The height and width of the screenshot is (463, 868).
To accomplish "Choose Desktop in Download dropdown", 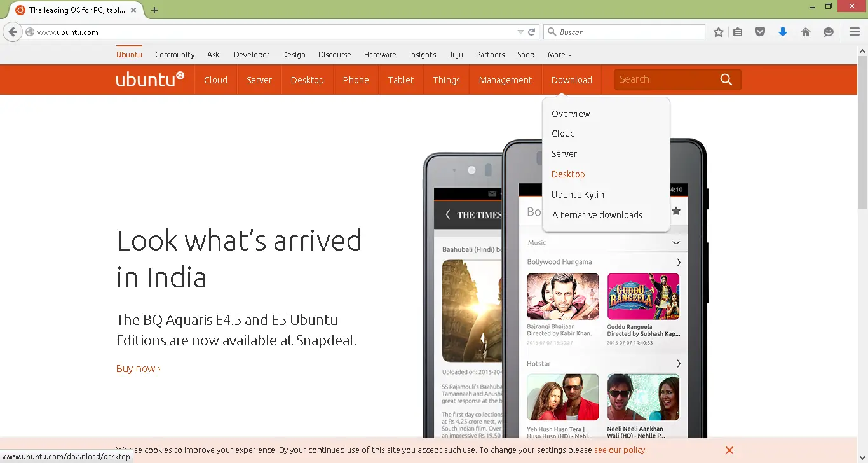I will (568, 174).
